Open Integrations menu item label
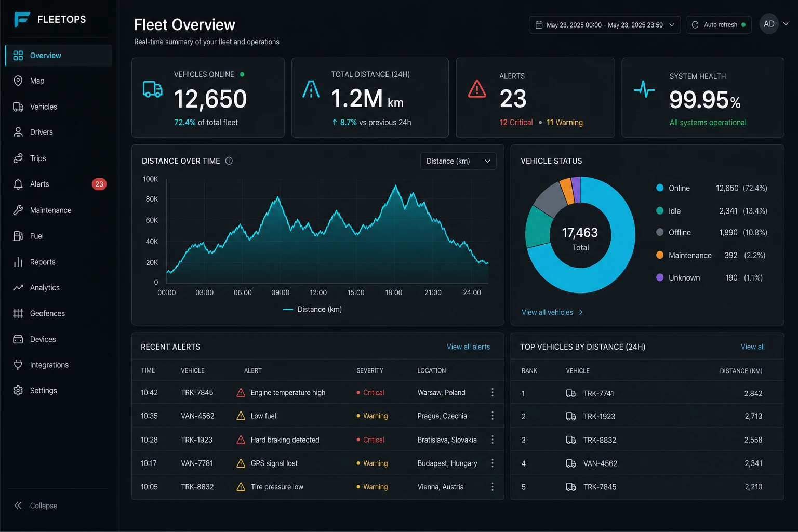798x532 pixels. click(x=49, y=365)
